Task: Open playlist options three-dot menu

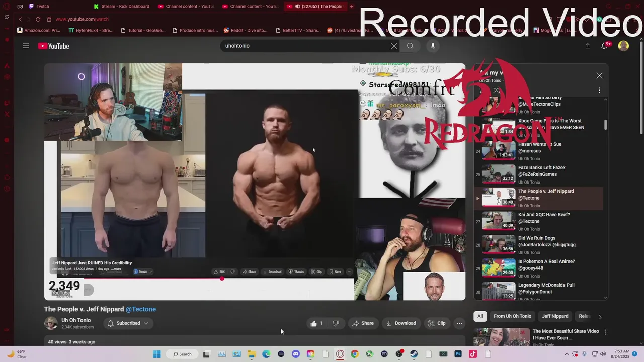Action: (x=599, y=90)
